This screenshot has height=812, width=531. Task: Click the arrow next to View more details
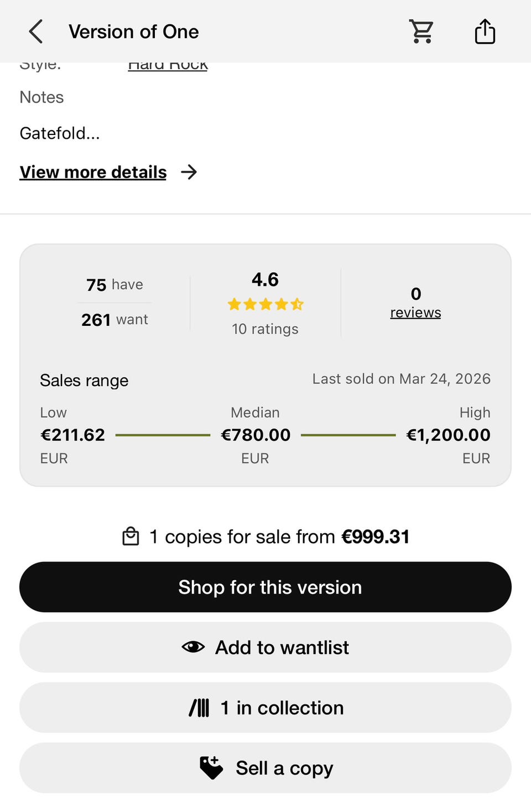point(189,172)
